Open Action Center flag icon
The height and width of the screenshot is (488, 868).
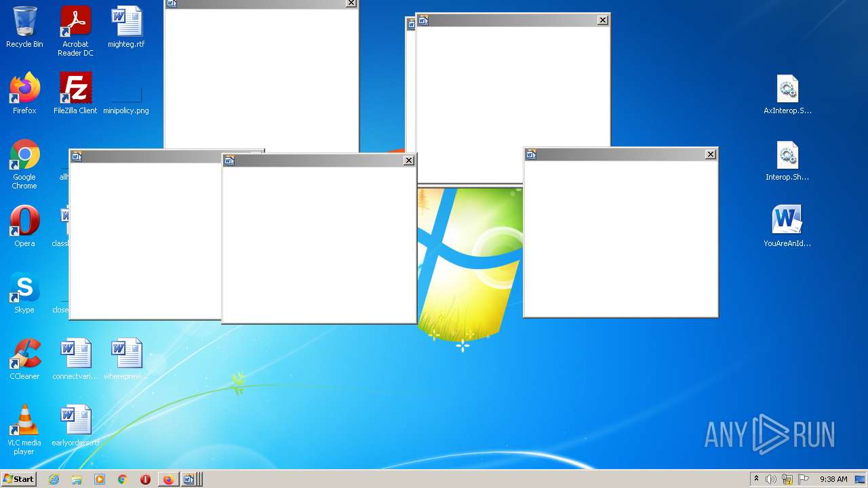click(x=804, y=479)
